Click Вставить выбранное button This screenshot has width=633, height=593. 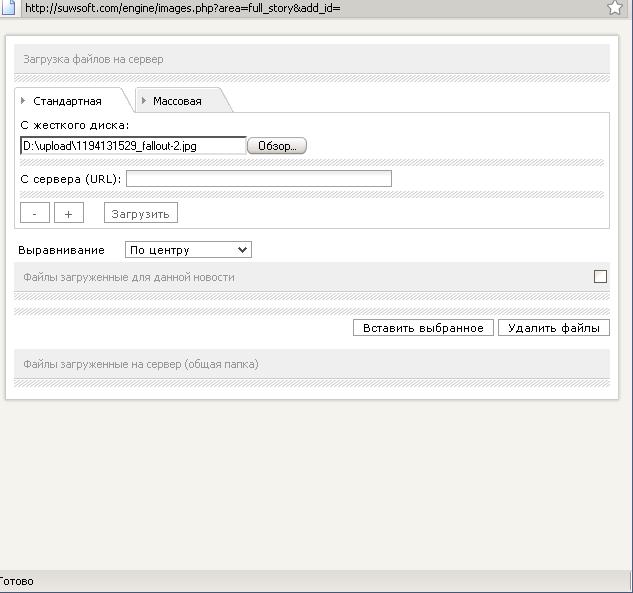pyautogui.click(x=423, y=328)
